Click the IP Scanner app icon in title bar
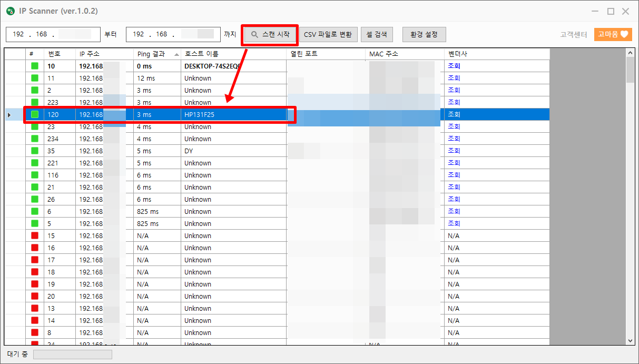The image size is (639, 364). [11, 11]
